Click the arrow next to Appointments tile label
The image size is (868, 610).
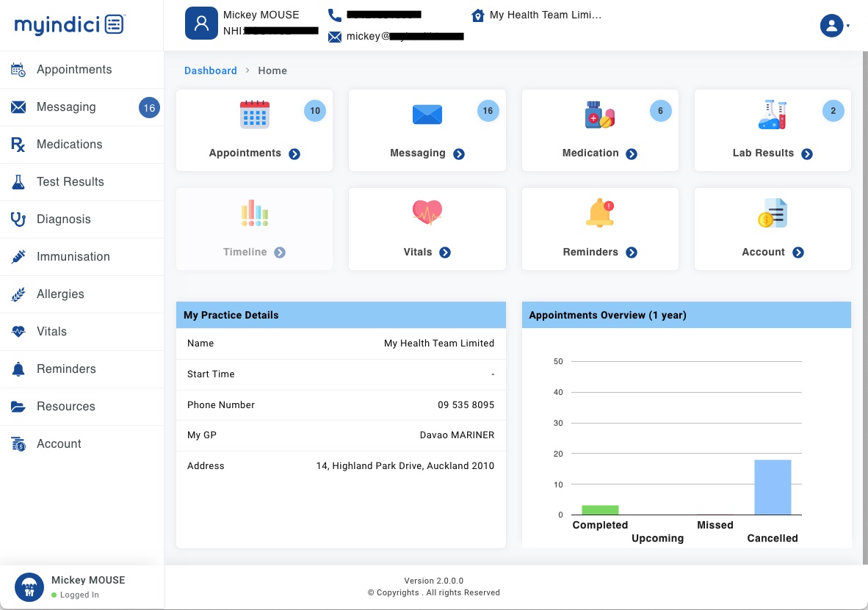294,154
